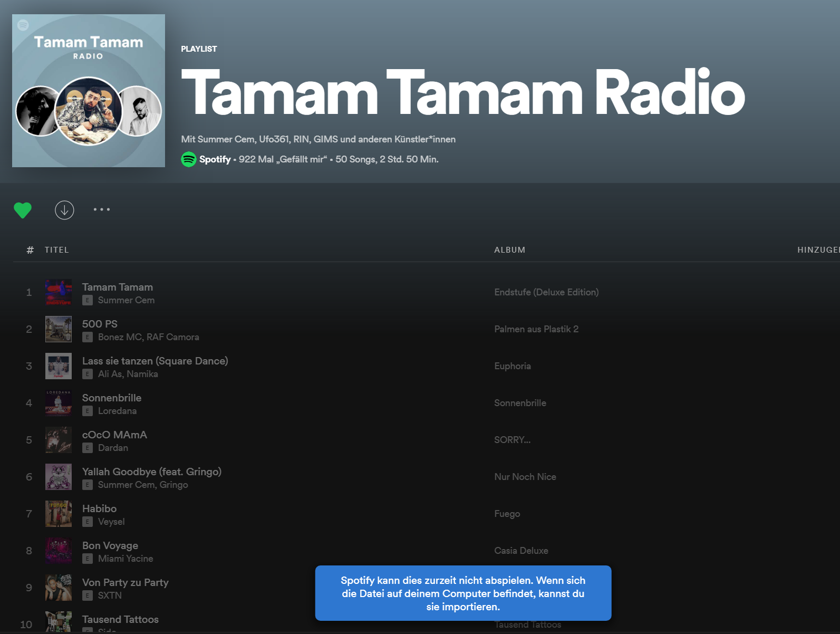The height and width of the screenshot is (634, 840).
Task: Select track Lass sie tanzen (Square Dance)
Action: pos(155,361)
